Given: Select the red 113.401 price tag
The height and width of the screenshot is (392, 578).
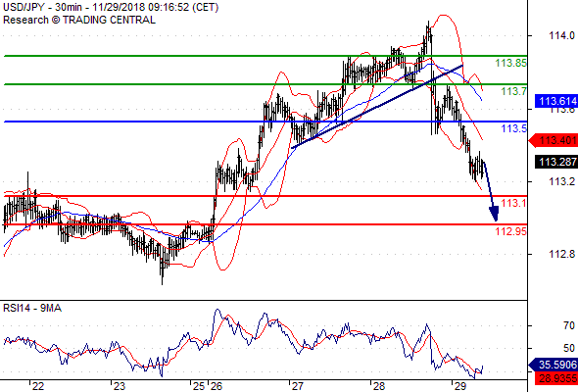Looking at the screenshot, I should [554, 140].
